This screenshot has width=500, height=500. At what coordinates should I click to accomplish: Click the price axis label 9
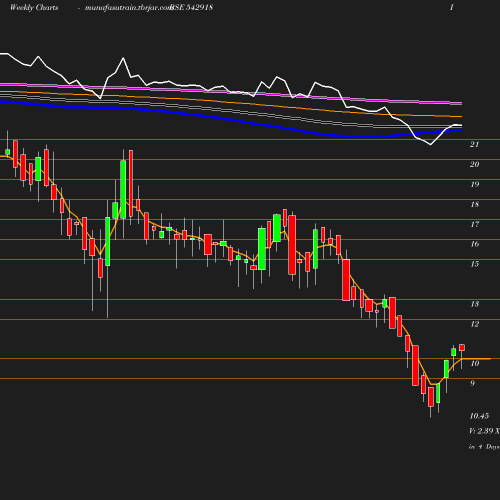[472, 383]
